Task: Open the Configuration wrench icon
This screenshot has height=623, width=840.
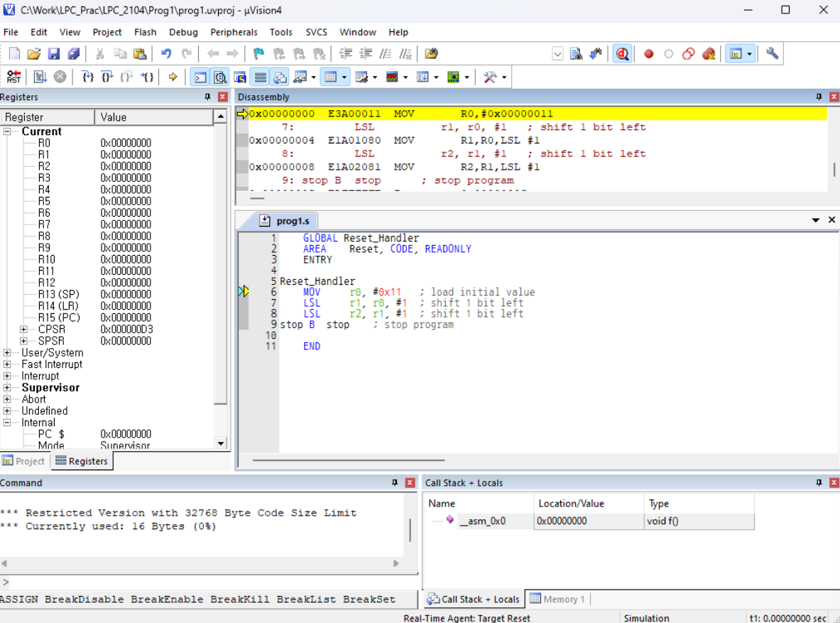Action: [772, 54]
